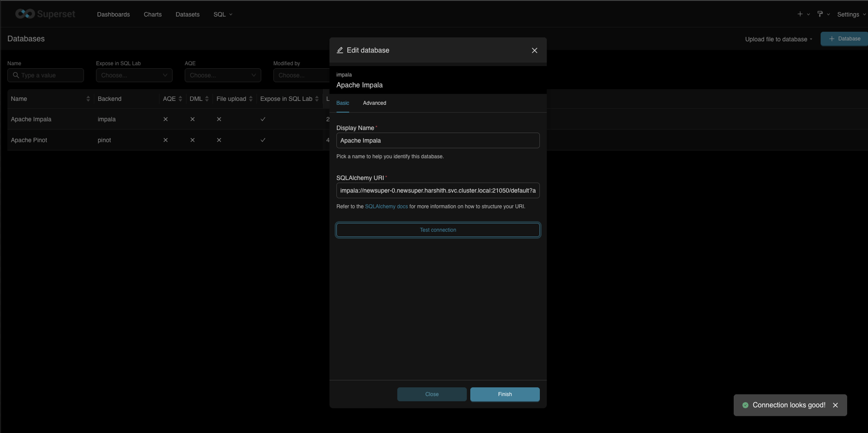Click the Name filter search field
868x433 pixels.
[x=46, y=75]
